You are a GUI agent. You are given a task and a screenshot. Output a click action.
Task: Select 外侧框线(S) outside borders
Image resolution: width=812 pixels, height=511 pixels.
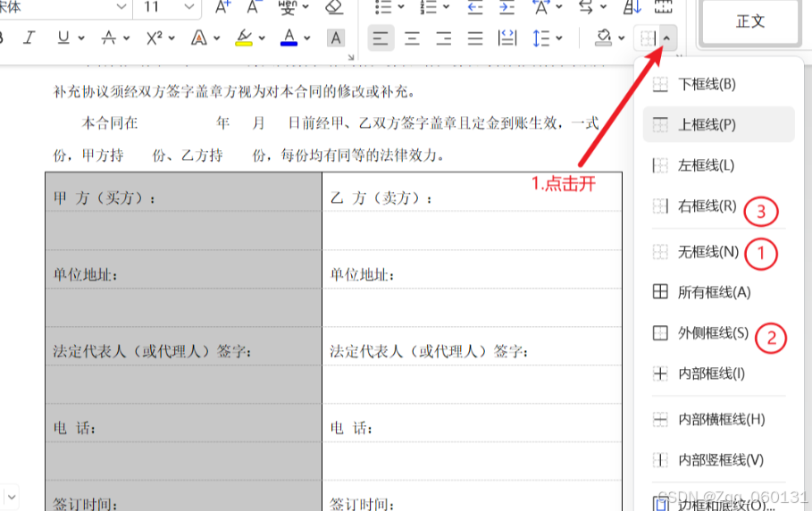718,333
